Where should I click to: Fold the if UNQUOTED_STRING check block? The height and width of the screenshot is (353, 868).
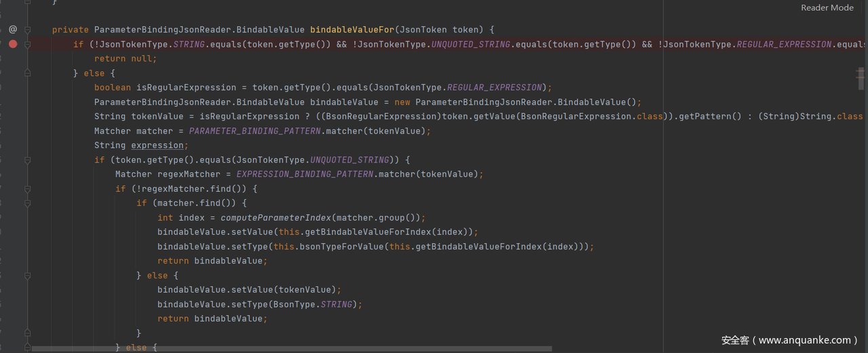click(x=28, y=160)
